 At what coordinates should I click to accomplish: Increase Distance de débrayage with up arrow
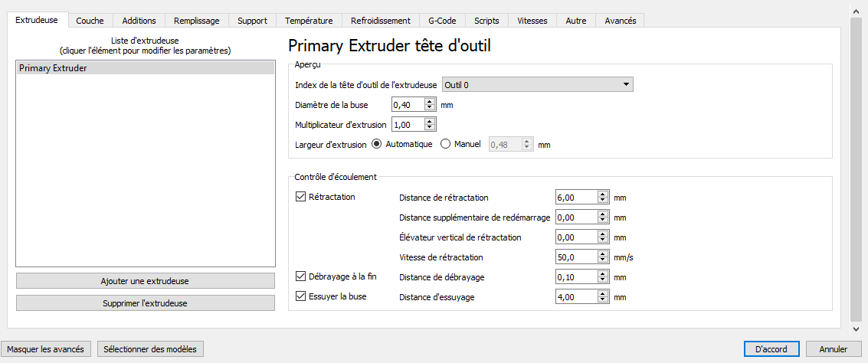pos(604,274)
